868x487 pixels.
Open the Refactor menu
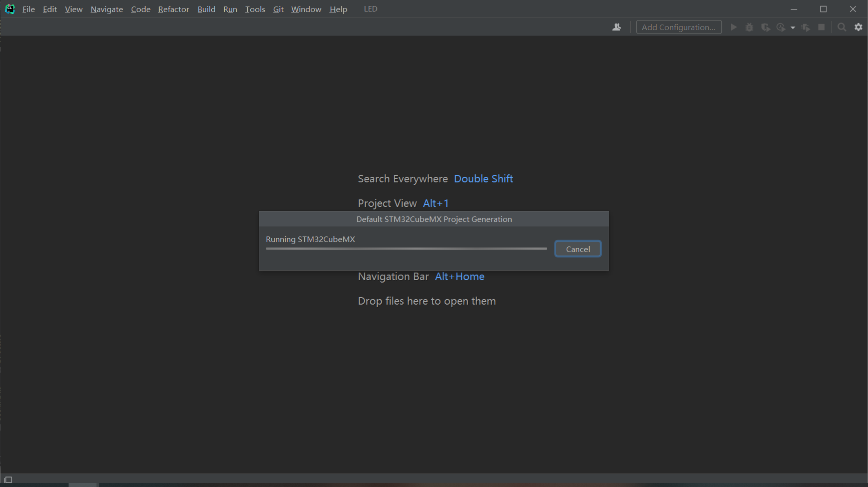[x=173, y=9]
